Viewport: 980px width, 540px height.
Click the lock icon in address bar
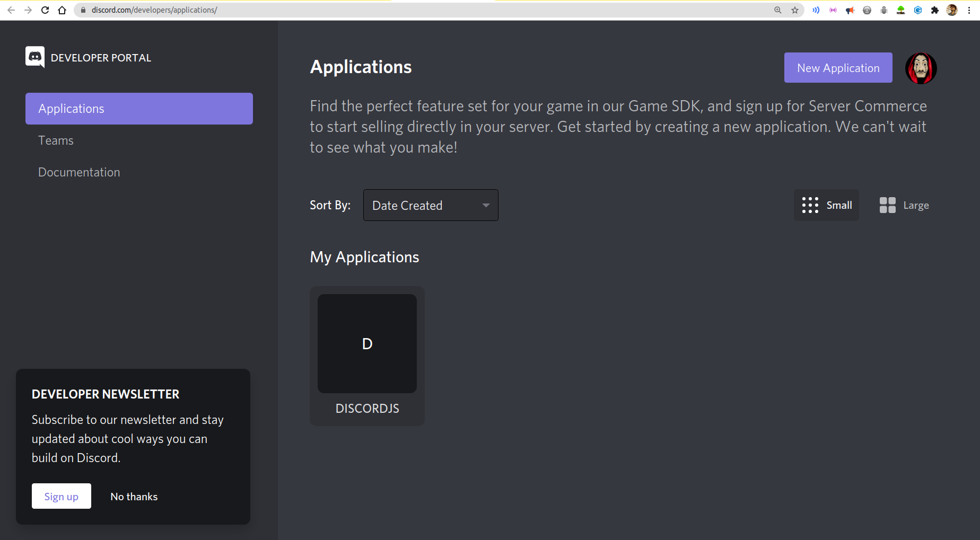point(83,10)
